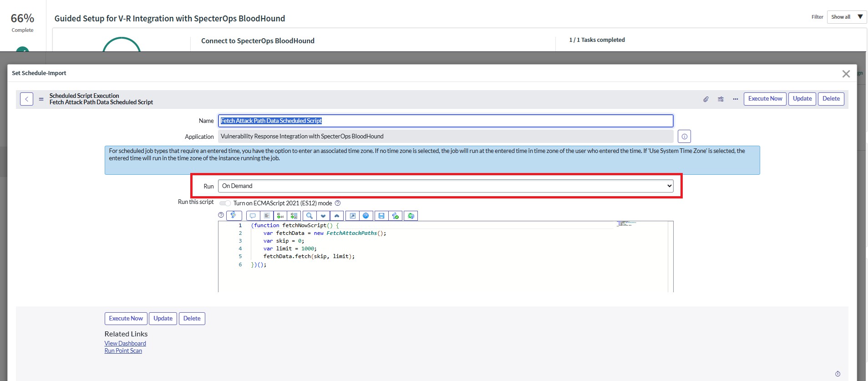Viewport: 868px width, 381px height.
Task: Open more options ellipsis in header
Action: [x=735, y=99]
